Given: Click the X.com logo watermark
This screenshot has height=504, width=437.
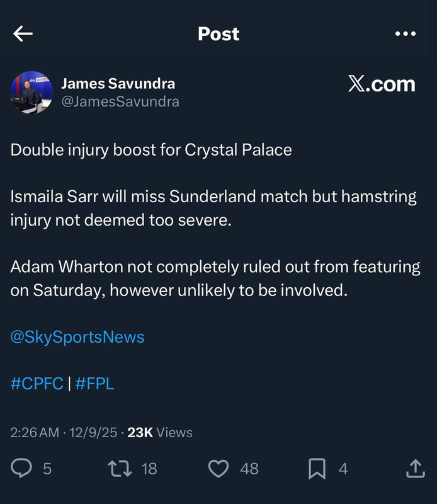Looking at the screenshot, I should coord(382,84).
